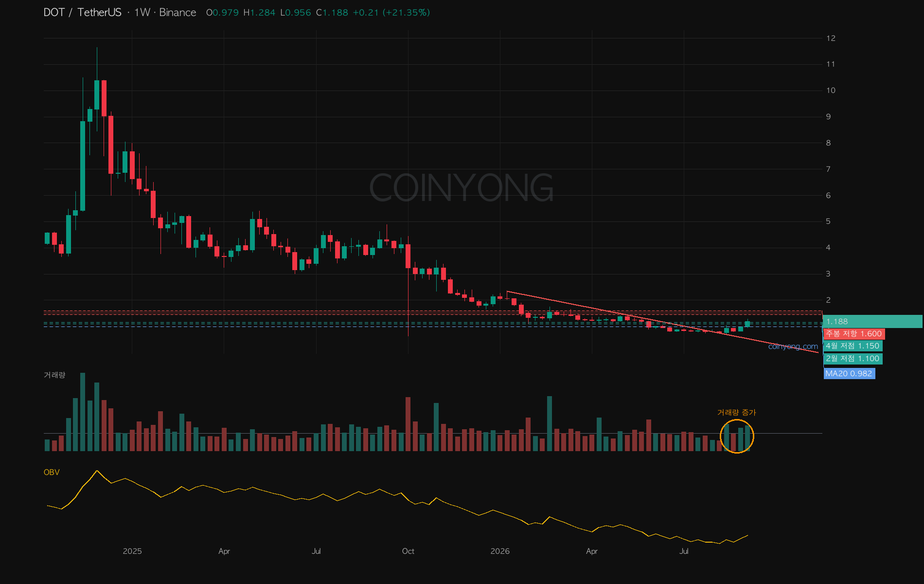Click the 거래량 증가 annotation text
The width and height of the screenshot is (924, 584).
[736, 412]
